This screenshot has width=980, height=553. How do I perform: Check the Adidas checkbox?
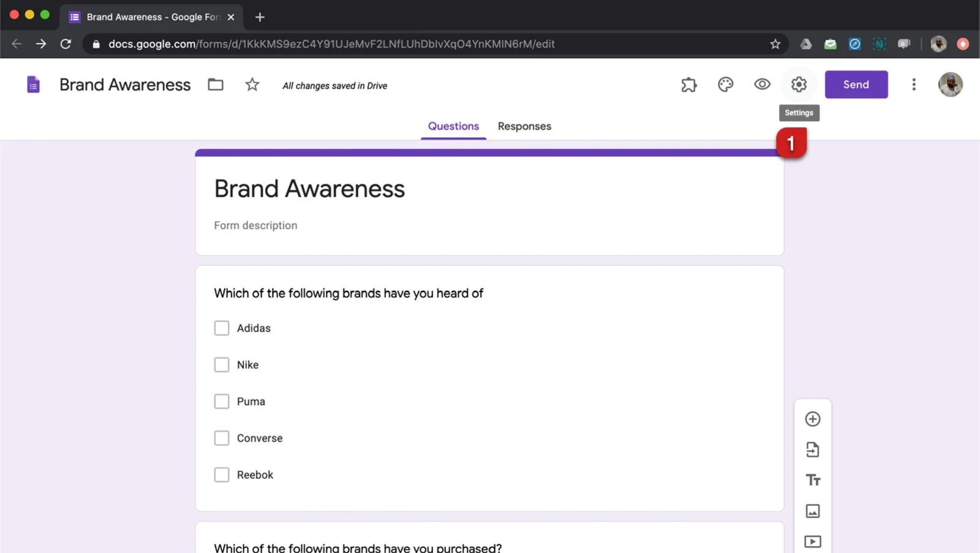click(x=222, y=328)
